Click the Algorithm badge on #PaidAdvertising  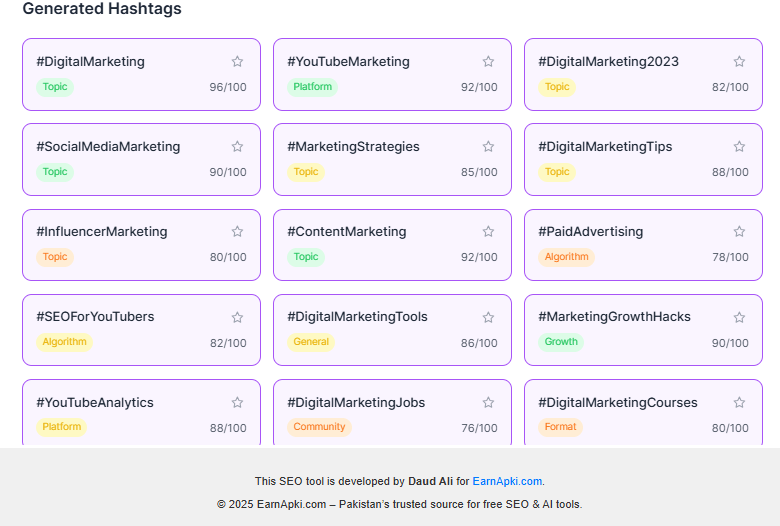[x=566, y=257]
